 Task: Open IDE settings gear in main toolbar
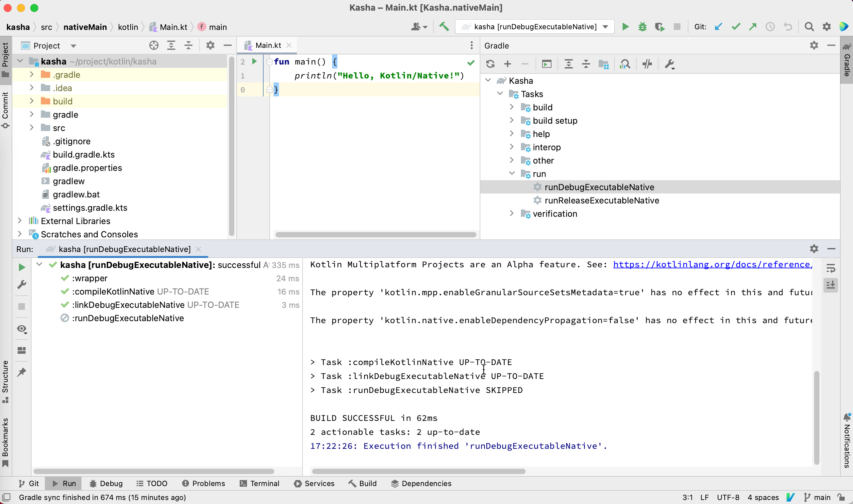[826, 27]
